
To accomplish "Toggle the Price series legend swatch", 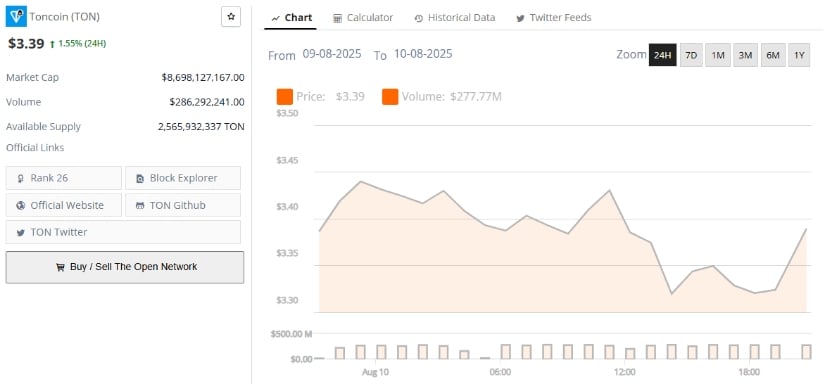I will click(285, 97).
